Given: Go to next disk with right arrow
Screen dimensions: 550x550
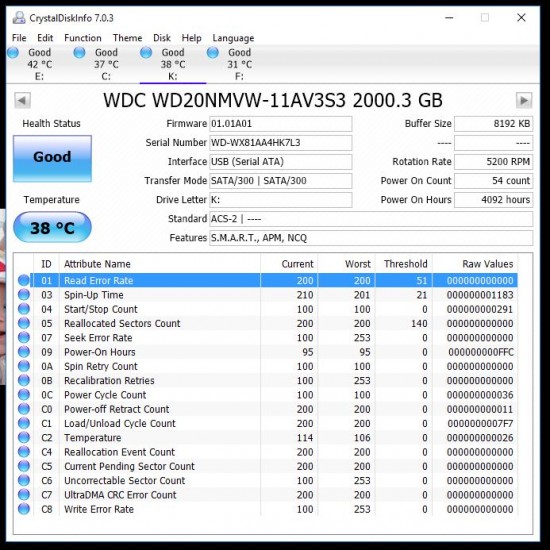Looking at the screenshot, I should coord(524,101).
